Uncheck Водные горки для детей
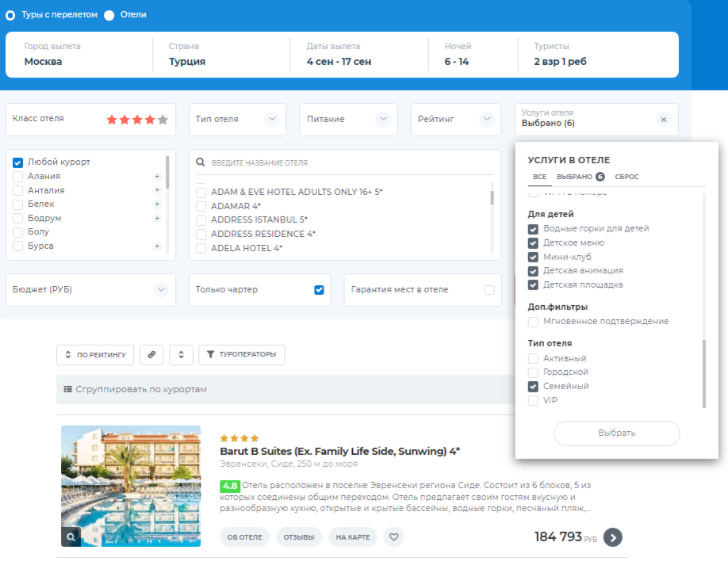Image resolution: width=728 pixels, height=565 pixels. (x=533, y=229)
